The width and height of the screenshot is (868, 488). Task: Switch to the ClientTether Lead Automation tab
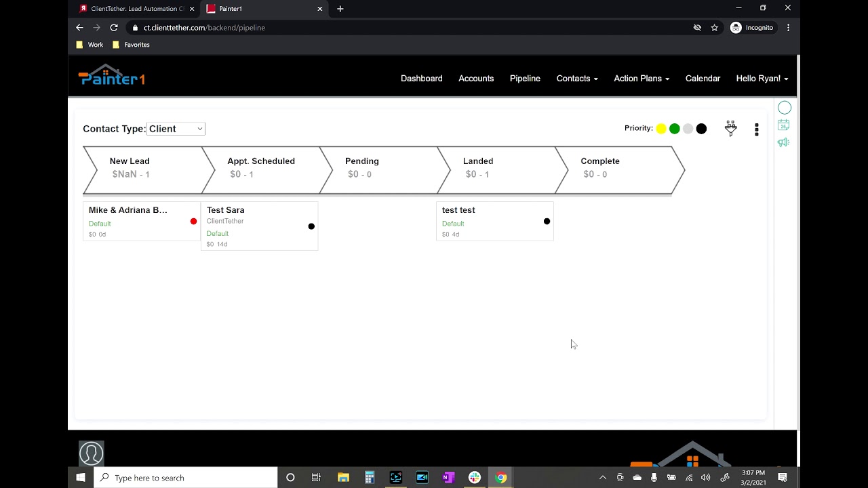[137, 9]
